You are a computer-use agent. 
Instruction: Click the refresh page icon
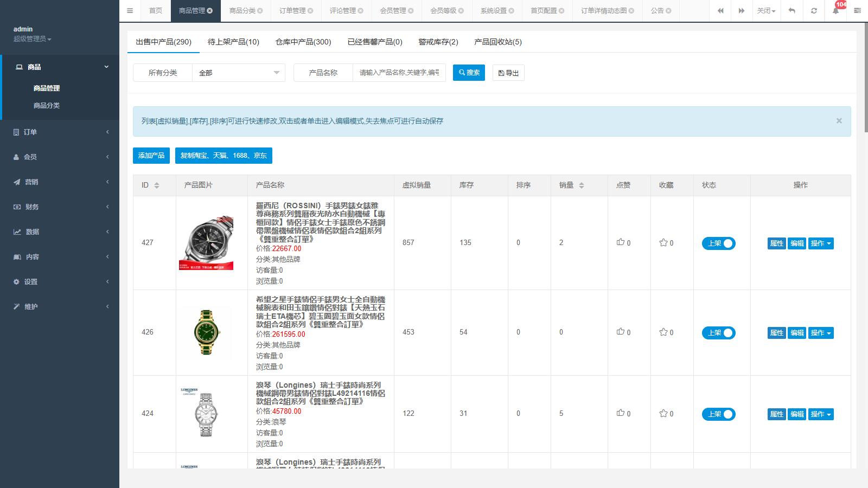click(814, 11)
